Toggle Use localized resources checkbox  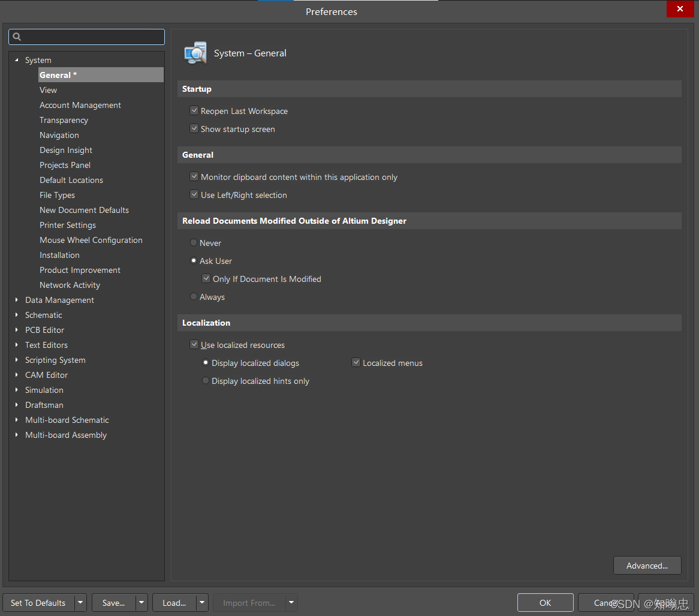click(x=194, y=344)
